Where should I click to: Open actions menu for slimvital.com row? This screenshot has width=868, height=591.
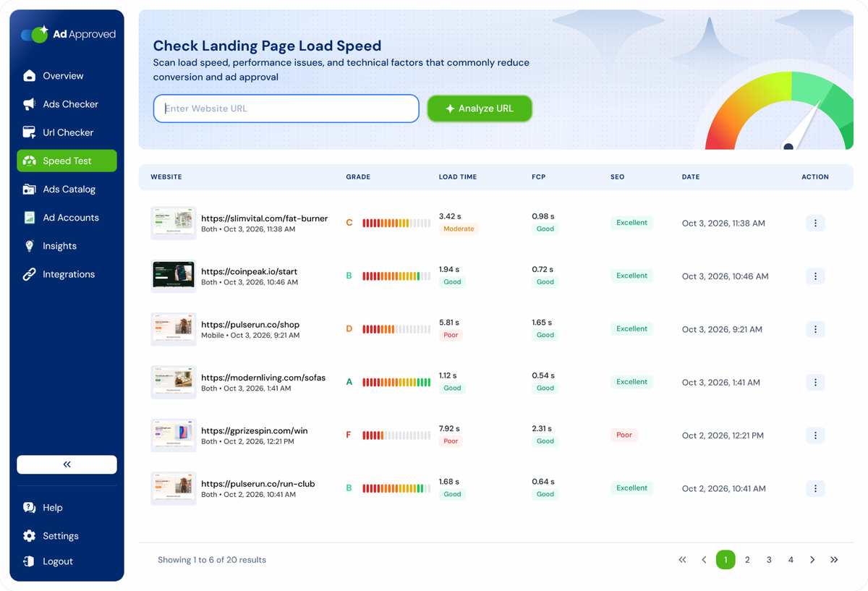pos(815,224)
